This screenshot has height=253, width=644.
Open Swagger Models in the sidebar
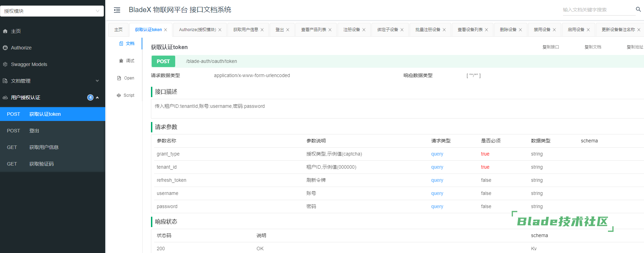pos(29,64)
